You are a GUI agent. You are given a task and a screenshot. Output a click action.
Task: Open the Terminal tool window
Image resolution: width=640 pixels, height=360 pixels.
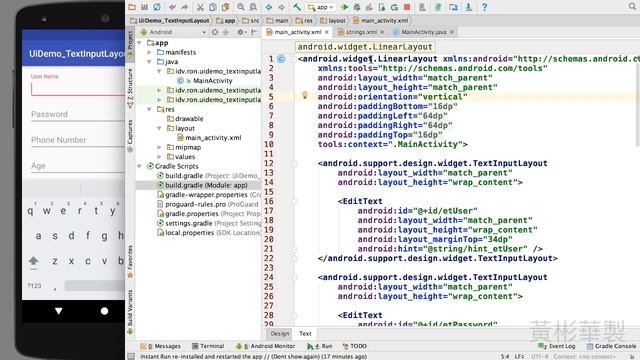pyautogui.click(x=208, y=346)
